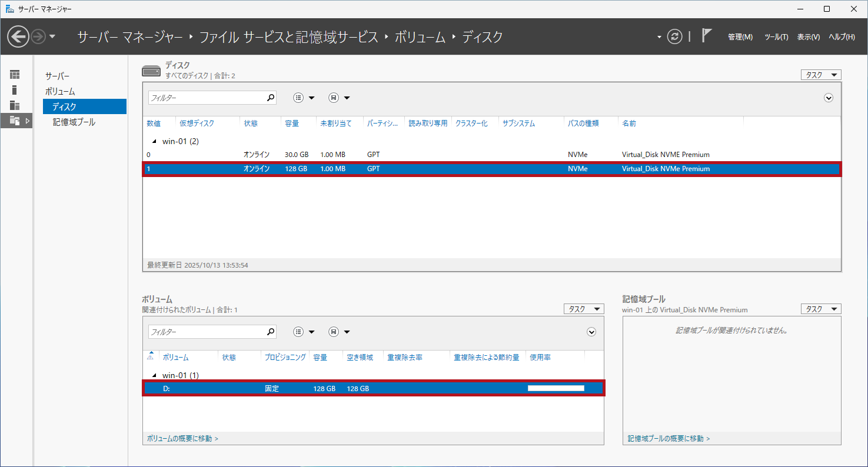This screenshot has height=467, width=868.
Task: Click the D: volume usage bar
Action: (556, 388)
